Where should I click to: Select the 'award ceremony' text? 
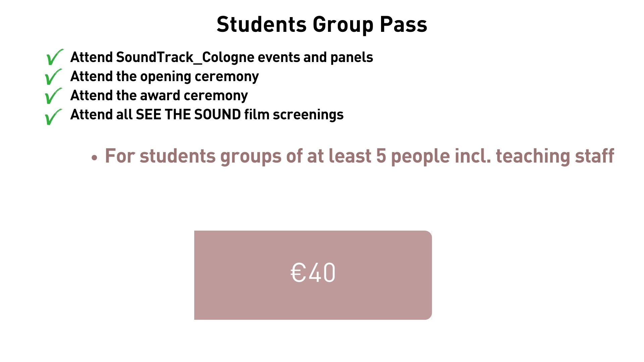tap(194, 96)
